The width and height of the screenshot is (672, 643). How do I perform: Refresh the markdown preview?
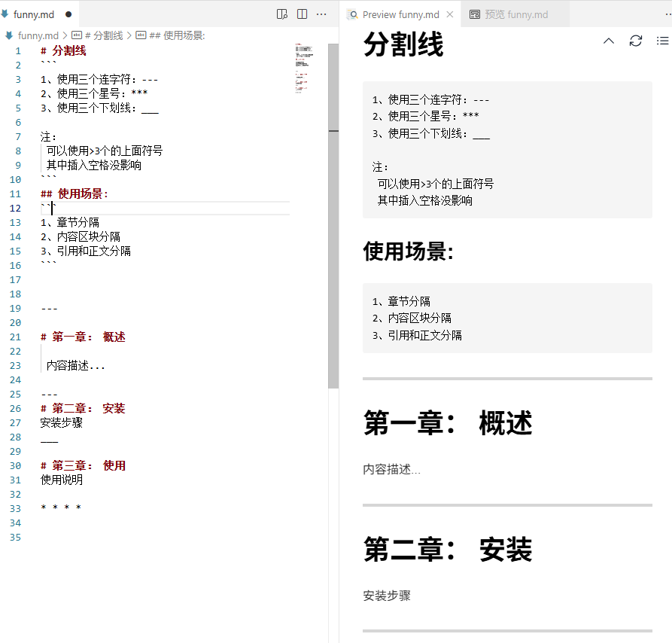coord(636,41)
